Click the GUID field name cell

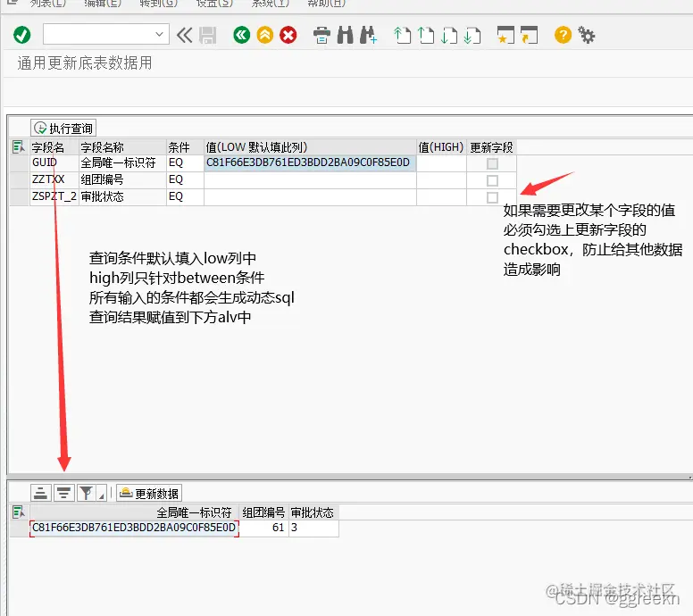(x=54, y=162)
